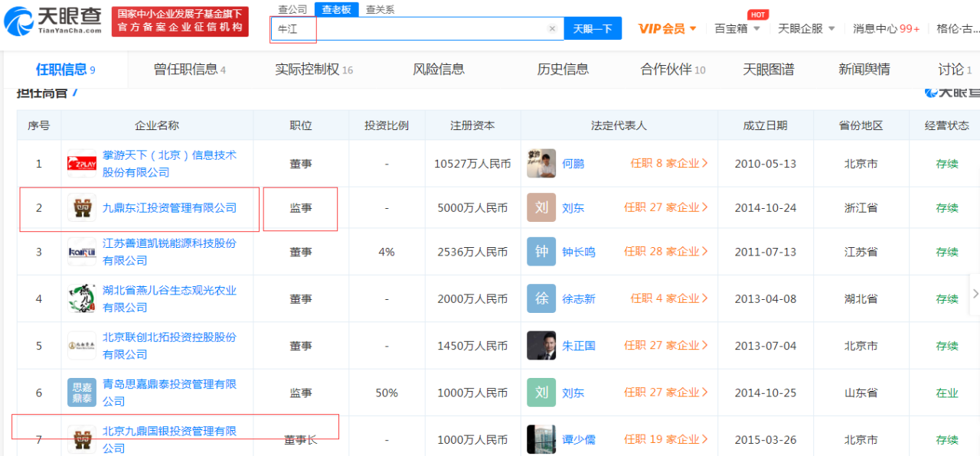Open legal representative 朱正国's profile link
The image size is (980, 456).
tap(579, 346)
